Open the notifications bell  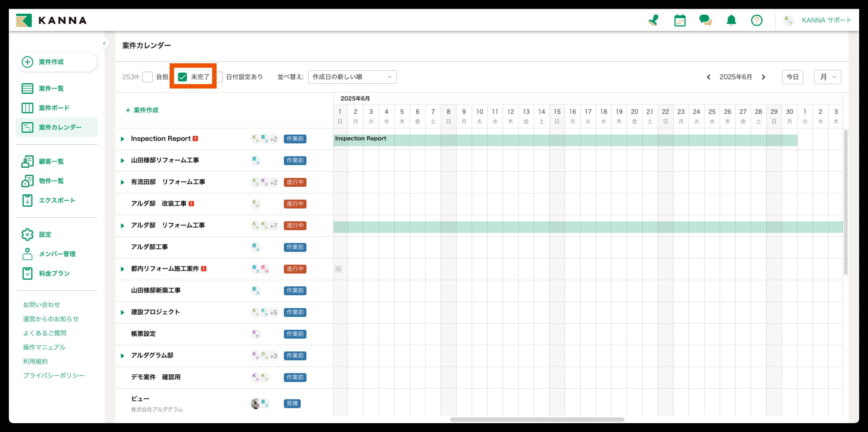[x=731, y=20]
